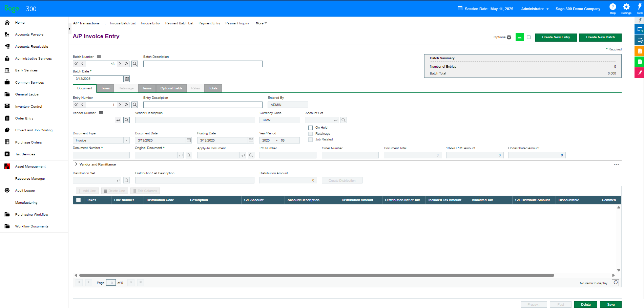
Task: Go to last entry number
Action: pyautogui.click(x=126, y=105)
